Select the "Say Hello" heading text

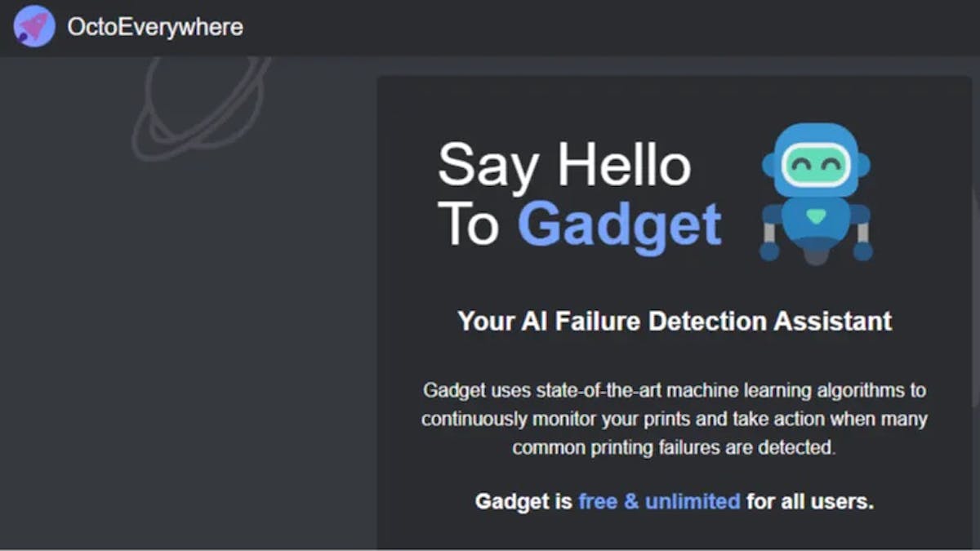coord(563,164)
